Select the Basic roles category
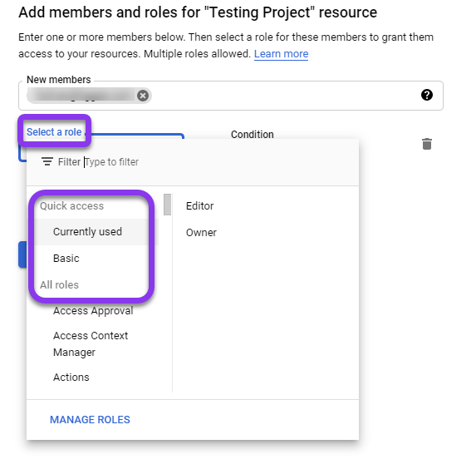This screenshot has width=476, height=474. point(66,259)
